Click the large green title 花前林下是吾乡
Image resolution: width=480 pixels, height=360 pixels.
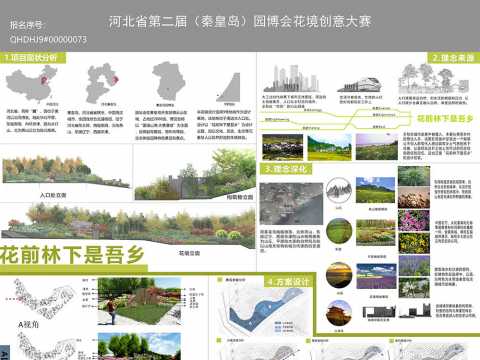(x=72, y=255)
